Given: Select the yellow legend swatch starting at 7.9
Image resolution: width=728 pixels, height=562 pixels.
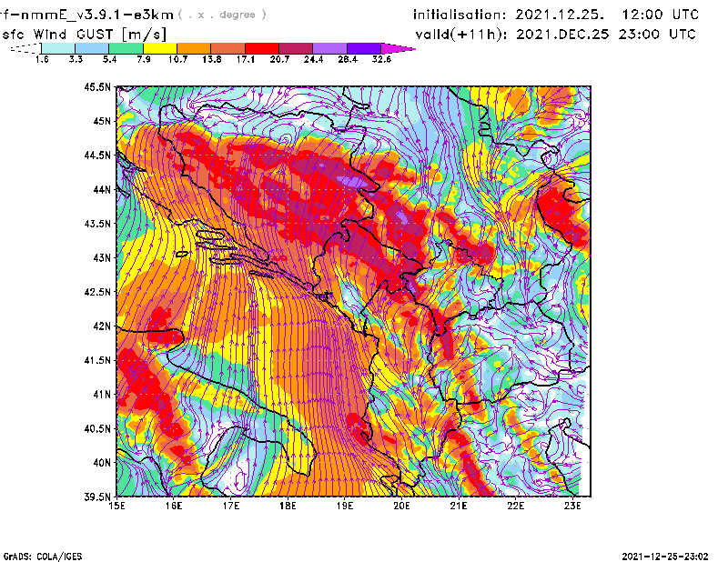Looking at the screenshot, I should 160,48.
